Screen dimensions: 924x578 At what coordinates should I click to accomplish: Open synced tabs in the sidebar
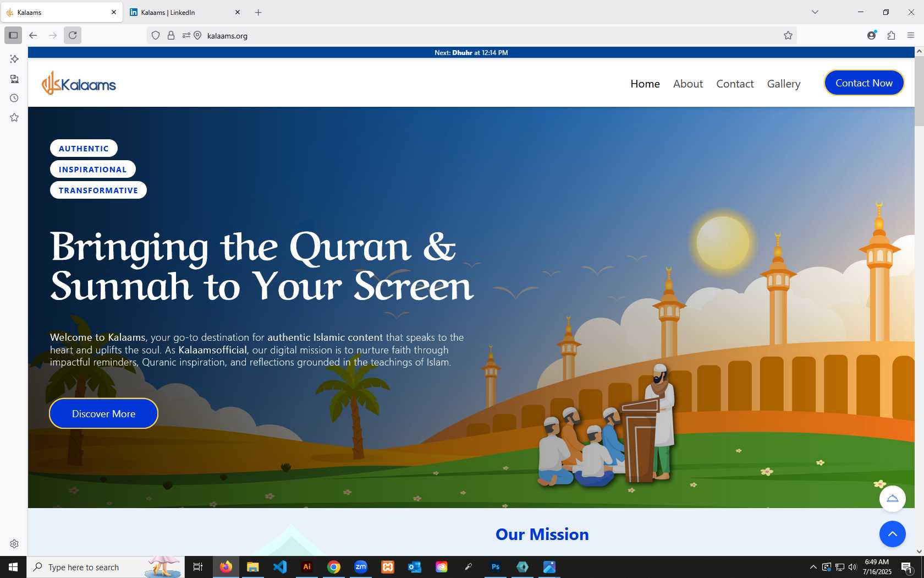[x=14, y=79]
